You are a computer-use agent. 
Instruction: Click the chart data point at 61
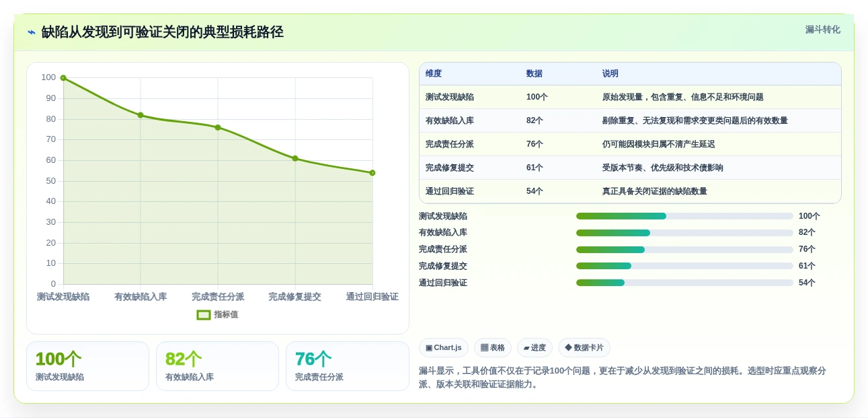295,158
